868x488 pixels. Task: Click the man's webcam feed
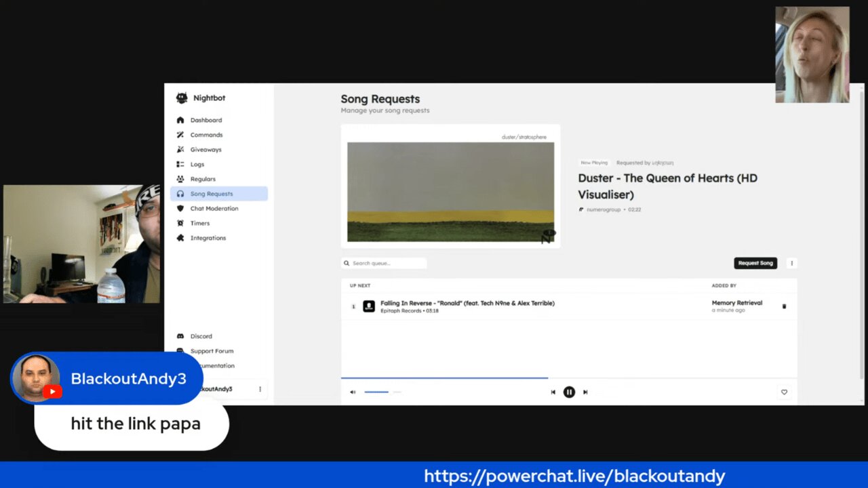82,243
